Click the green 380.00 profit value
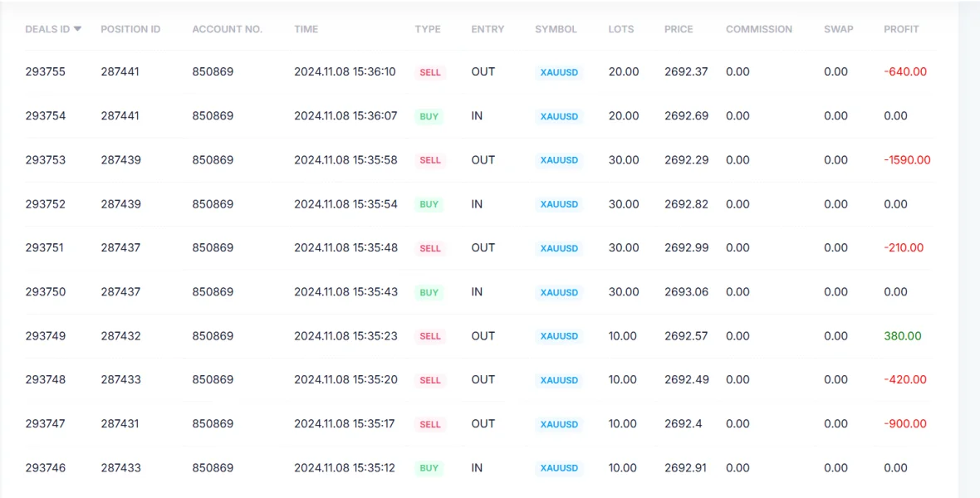This screenshot has width=980, height=498. tap(903, 336)
